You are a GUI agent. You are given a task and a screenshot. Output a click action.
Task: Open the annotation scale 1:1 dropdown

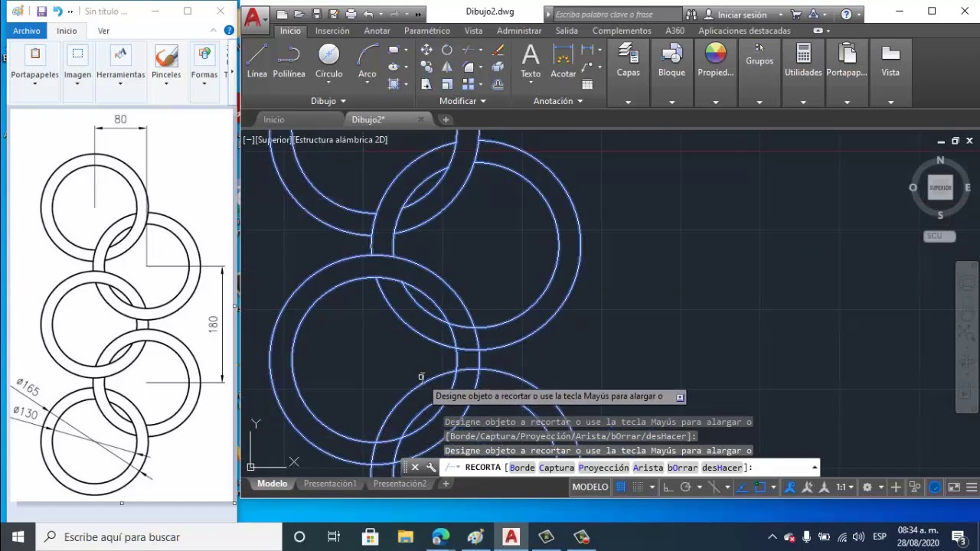click(x=844, y=487)
